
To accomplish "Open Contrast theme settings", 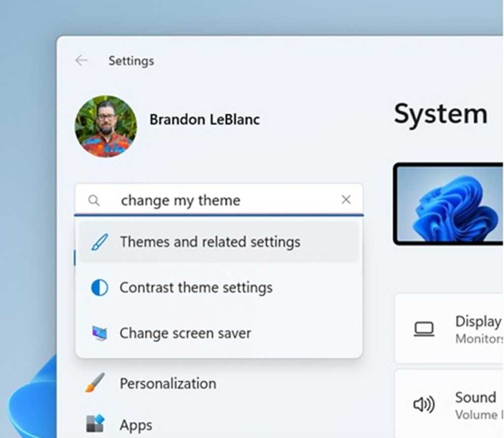I will [x=196, y=288].
